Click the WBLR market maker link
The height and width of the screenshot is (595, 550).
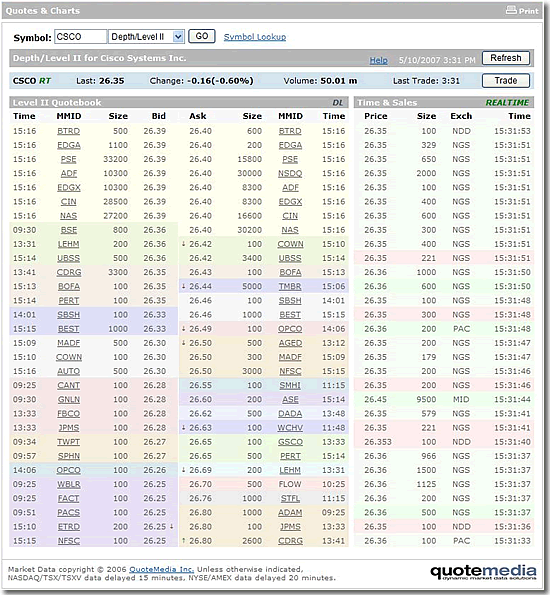click(68, 484)
